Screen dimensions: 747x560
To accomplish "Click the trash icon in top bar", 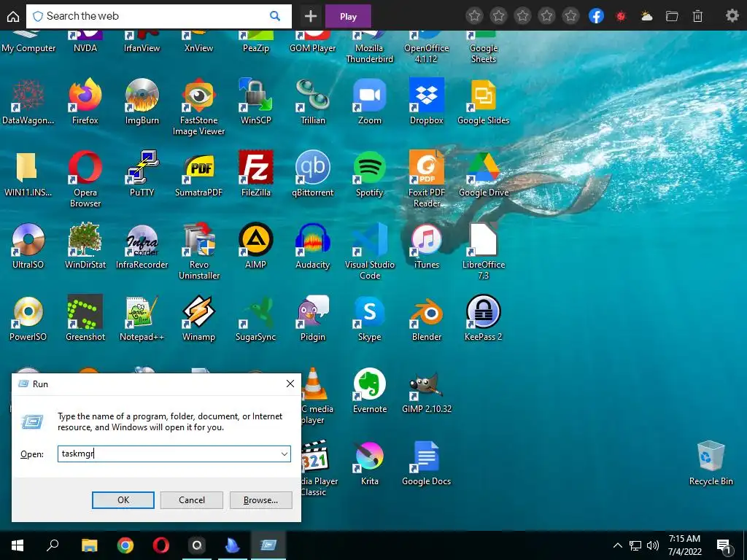I will (x=697, y=16).
